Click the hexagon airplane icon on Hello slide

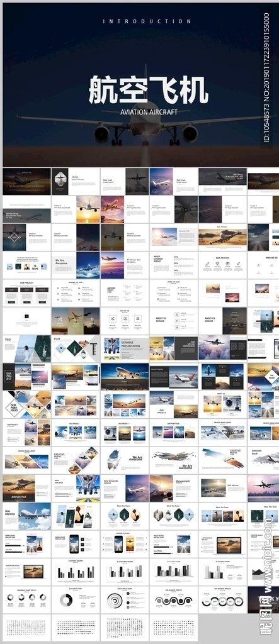tap(60, 177)
